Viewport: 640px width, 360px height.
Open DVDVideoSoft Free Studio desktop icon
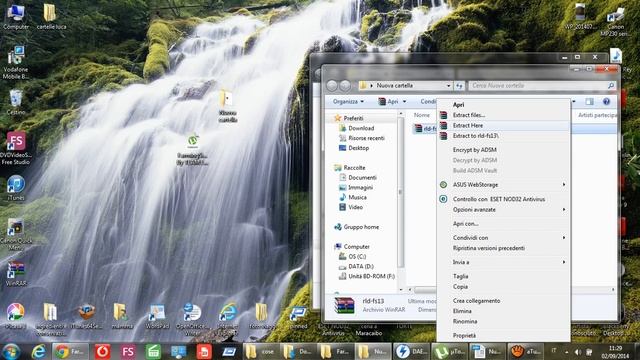click(16, 148)
